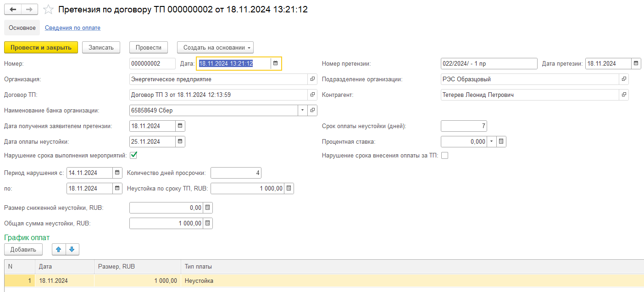Move payment row up with arrow icon
The height and width of the screenshot is (292, 644).
coord(58,249)
